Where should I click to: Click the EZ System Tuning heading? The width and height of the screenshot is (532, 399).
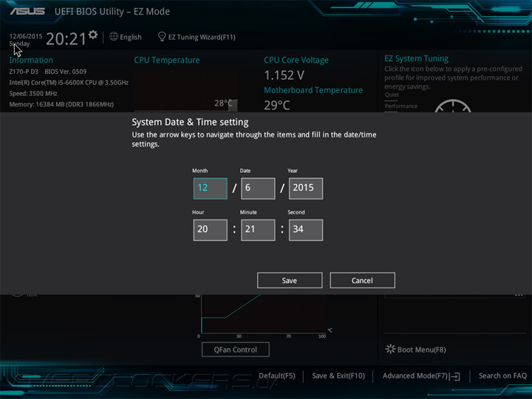point(416,58)
